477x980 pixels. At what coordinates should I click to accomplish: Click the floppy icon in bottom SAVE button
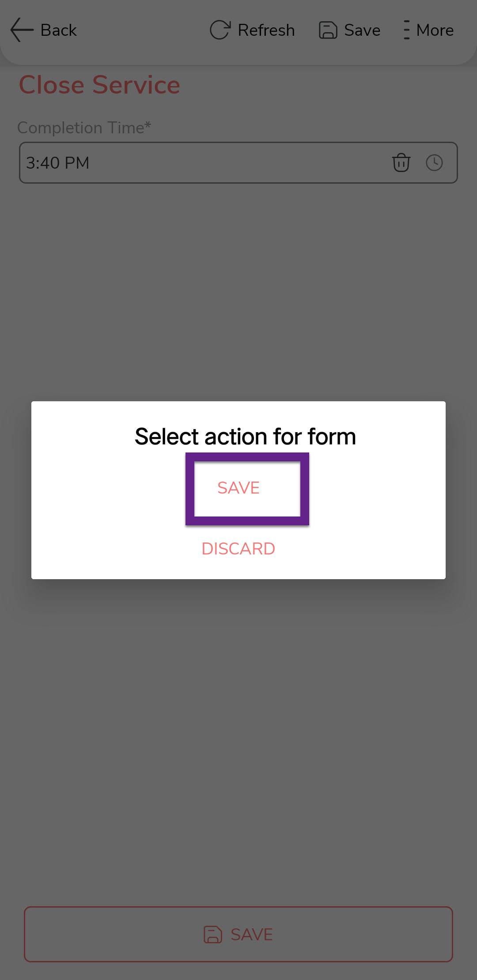[212, 935]
